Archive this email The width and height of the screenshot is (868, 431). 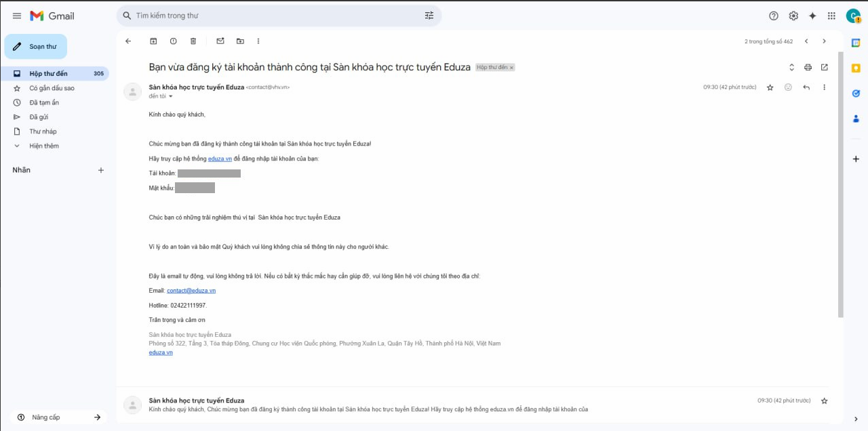coord(153,41)
